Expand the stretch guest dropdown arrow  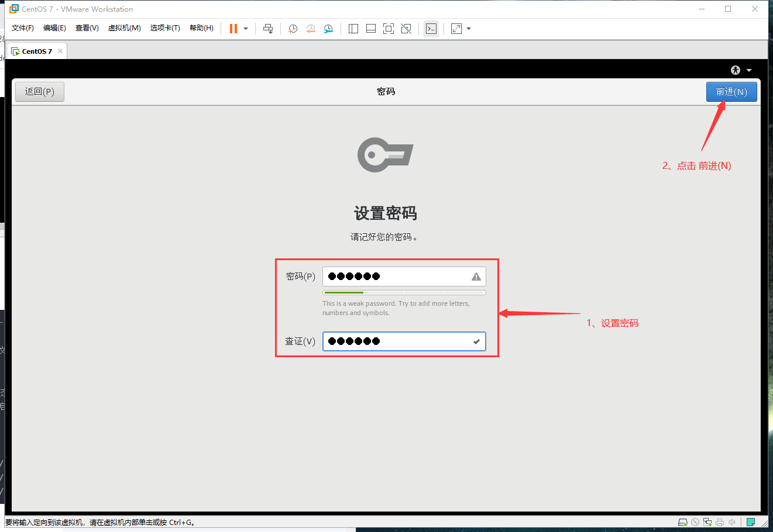pos(469,29)
